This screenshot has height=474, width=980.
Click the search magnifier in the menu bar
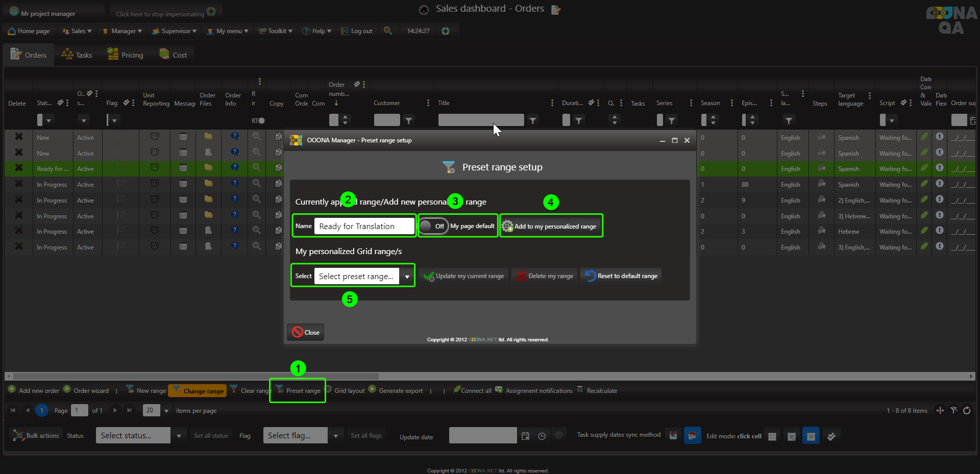[388, 31]
